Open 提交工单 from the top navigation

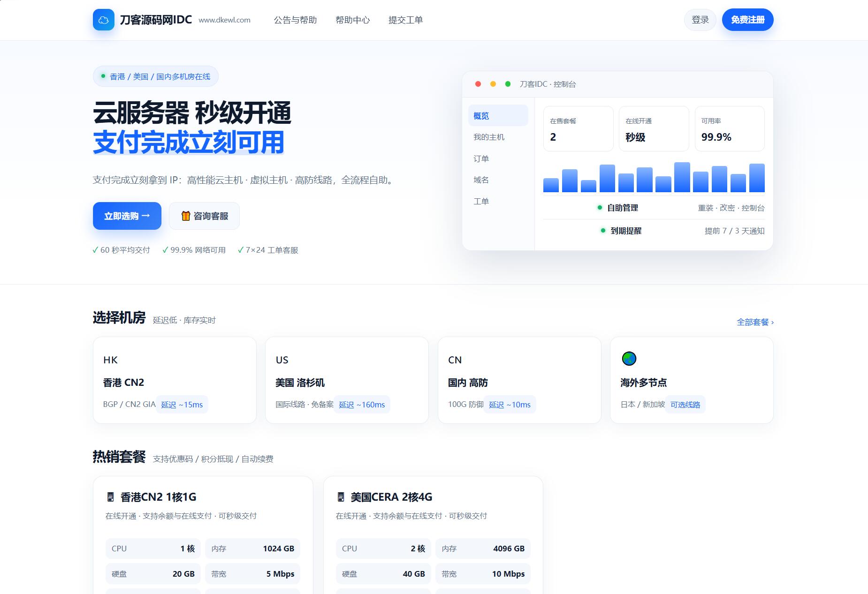(406, 20)
